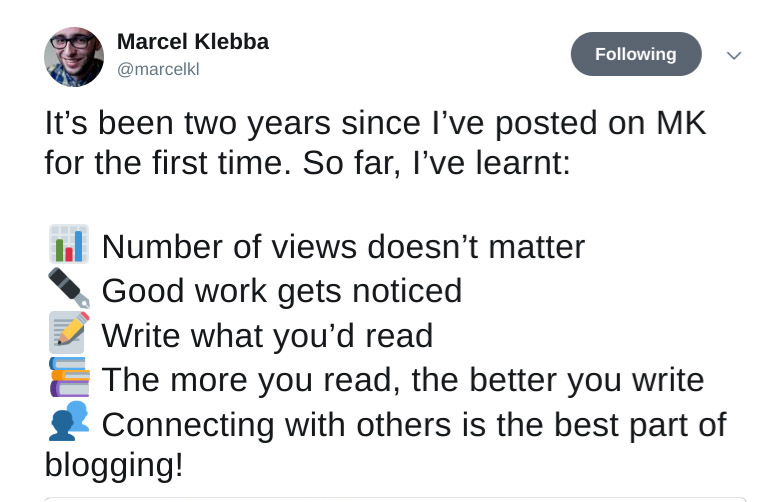Click the embedded card border below the tweet
The width and height of the screenshot is (781, 502).
click(395, 498)
